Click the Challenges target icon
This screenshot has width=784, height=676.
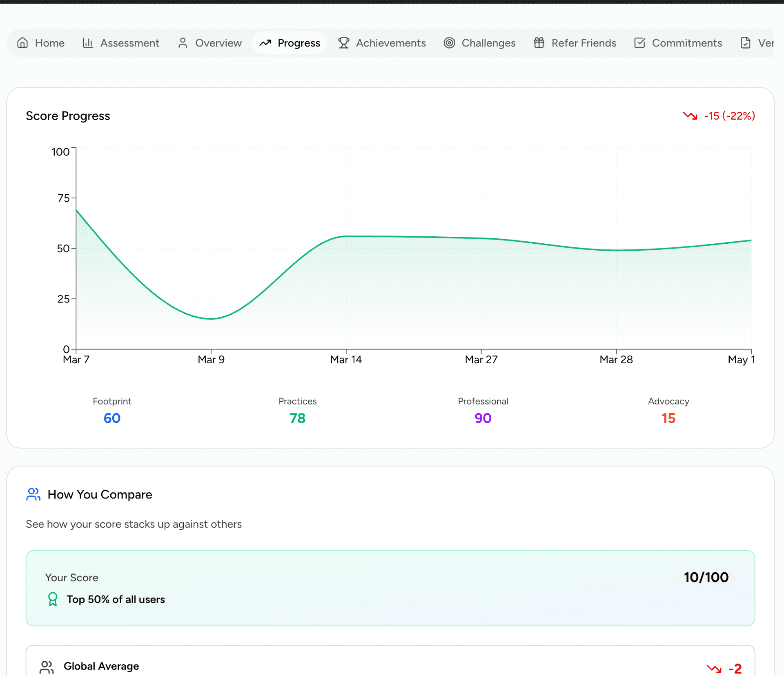(449, 43)
